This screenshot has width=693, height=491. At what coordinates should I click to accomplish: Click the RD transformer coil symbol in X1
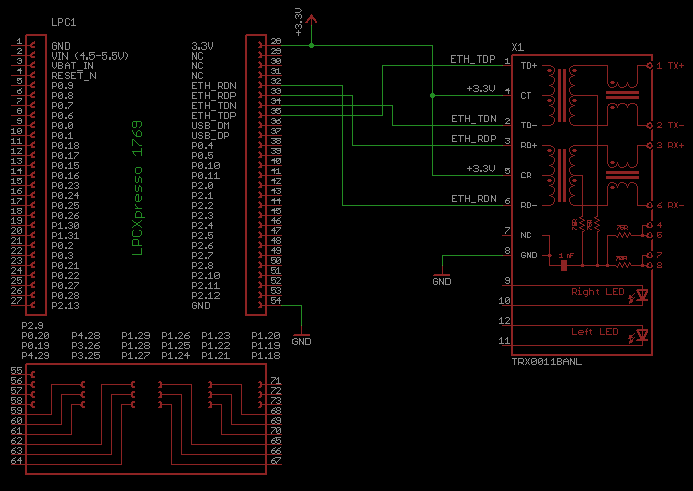573,174
